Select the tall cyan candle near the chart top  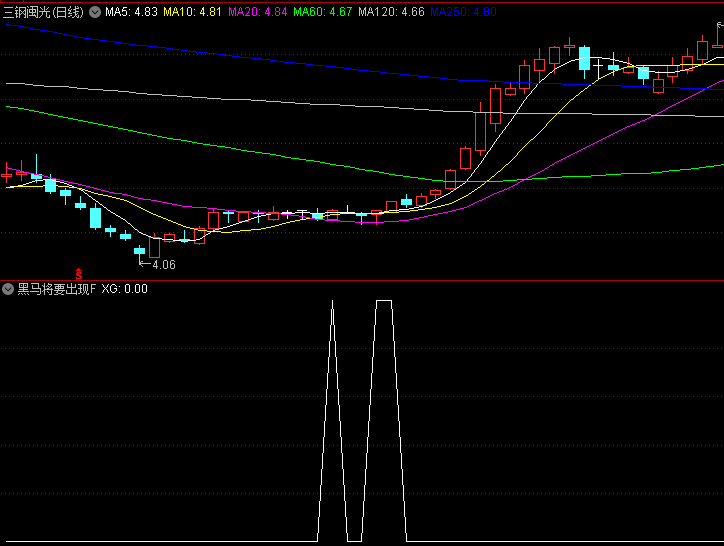coord(585,59)
